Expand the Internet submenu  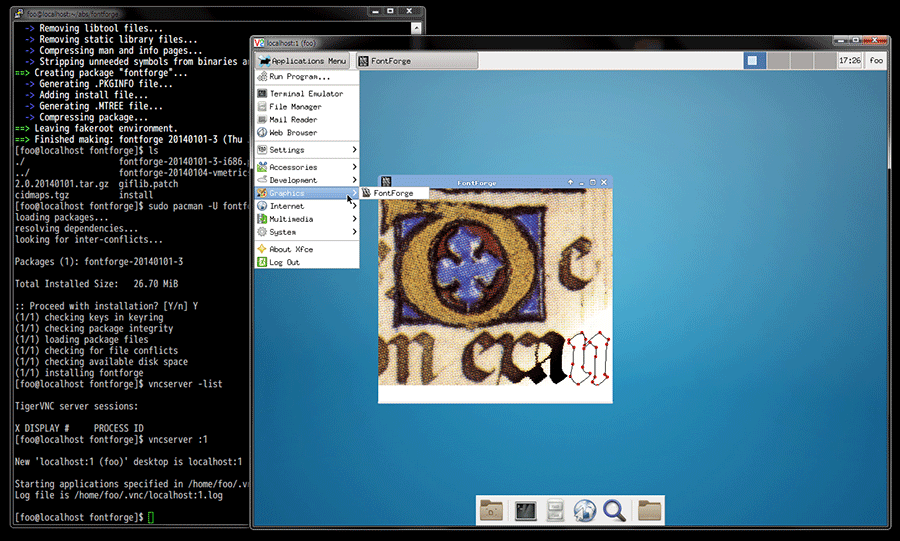307,206
